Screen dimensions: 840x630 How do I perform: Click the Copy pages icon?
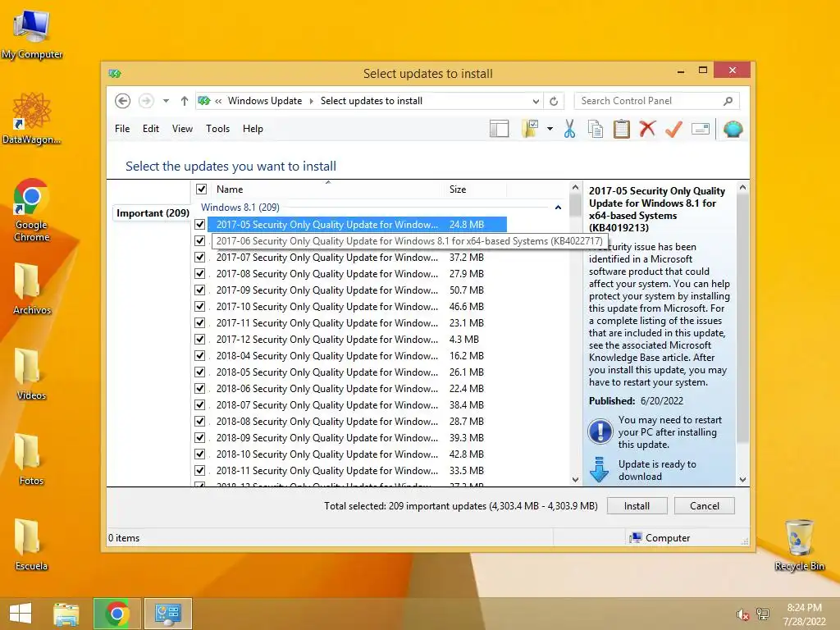(596, 129)
